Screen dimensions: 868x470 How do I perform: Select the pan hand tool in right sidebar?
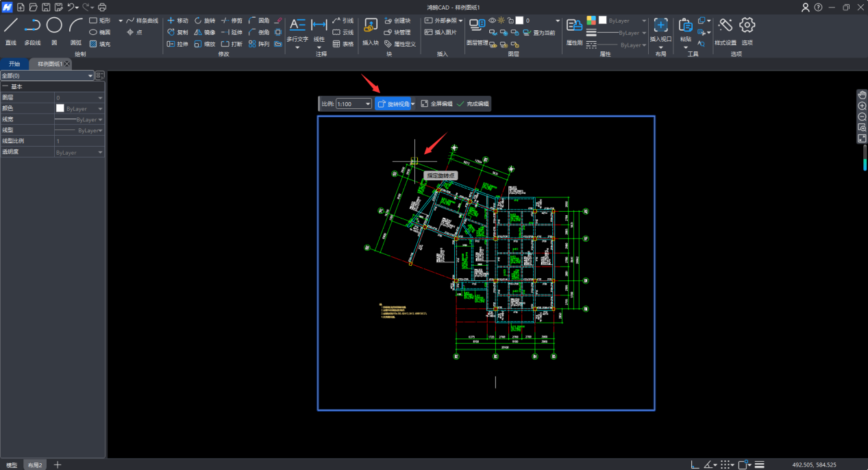pos(862,95)
